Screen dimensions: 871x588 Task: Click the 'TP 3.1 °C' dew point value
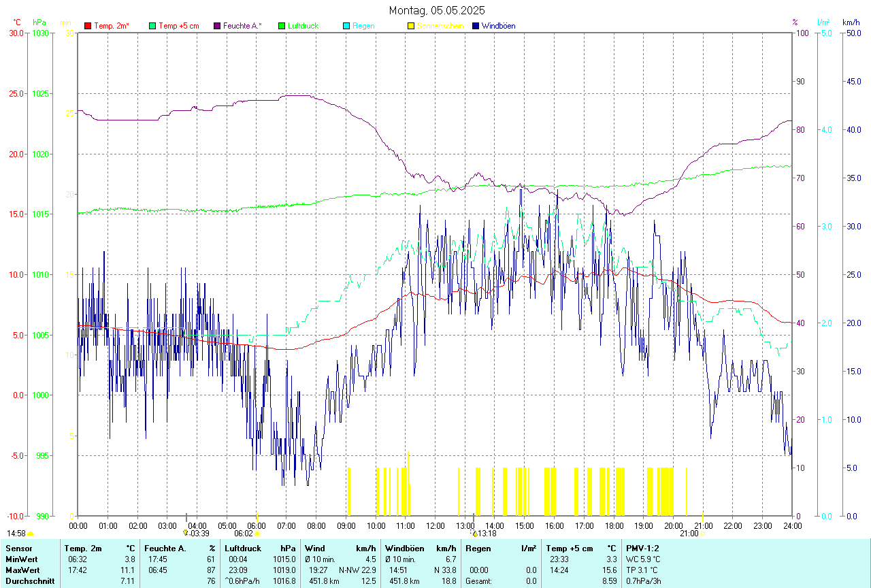click(x=642, y=570)
